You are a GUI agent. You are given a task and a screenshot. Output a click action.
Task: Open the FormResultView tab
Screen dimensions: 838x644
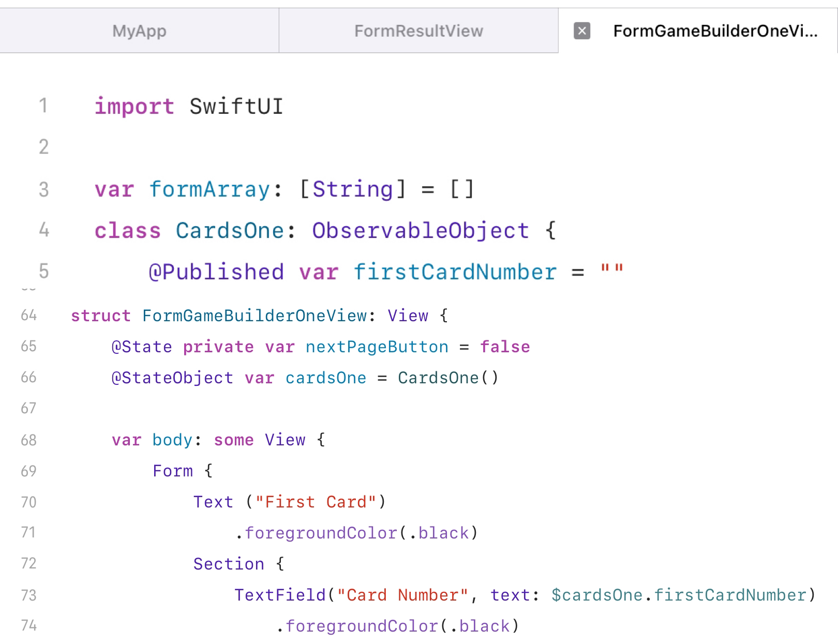[418, 31]
